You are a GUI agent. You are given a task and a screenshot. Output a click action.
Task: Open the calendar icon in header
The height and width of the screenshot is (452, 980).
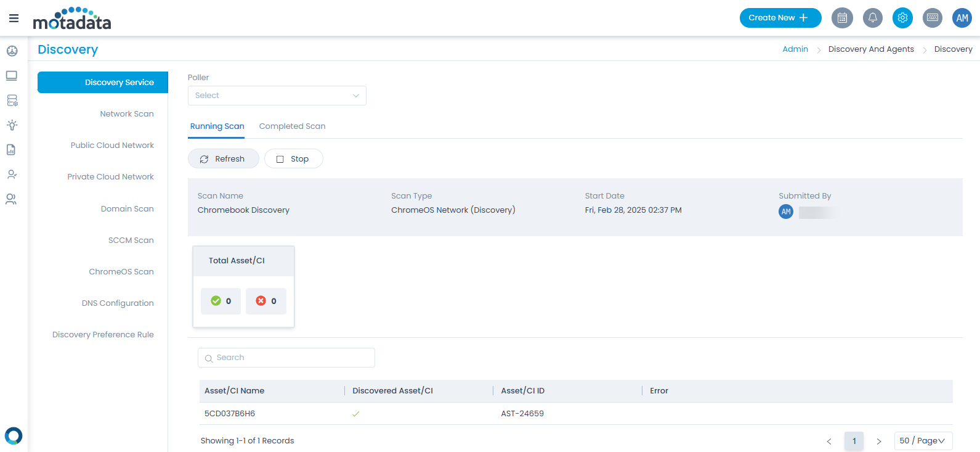[x=842, y=18]
